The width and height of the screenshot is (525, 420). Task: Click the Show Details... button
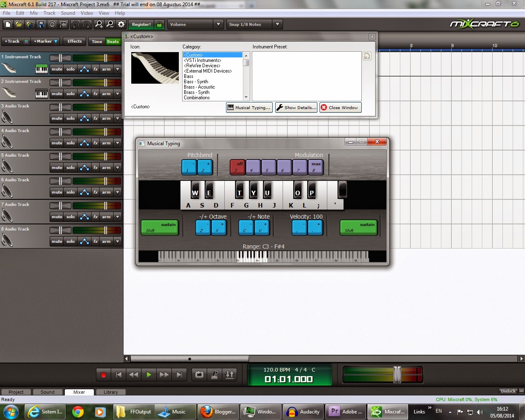click(296, 108)
